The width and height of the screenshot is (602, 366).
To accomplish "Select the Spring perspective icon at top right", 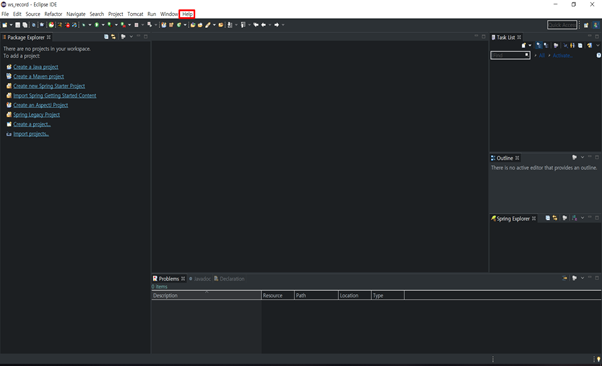I will [595, 25].
